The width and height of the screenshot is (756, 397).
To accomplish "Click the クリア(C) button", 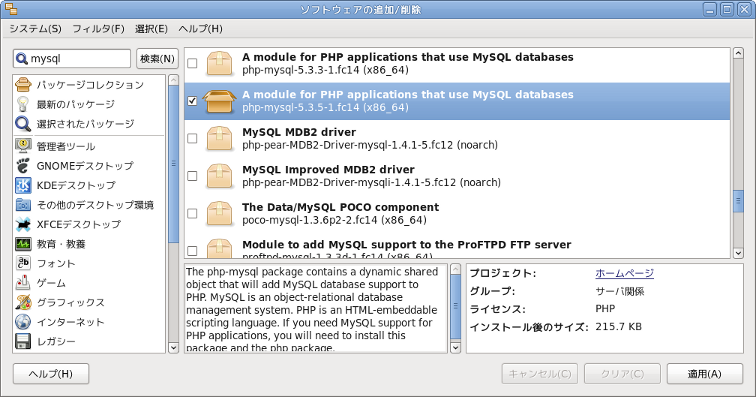I will (x=622, y=374).
